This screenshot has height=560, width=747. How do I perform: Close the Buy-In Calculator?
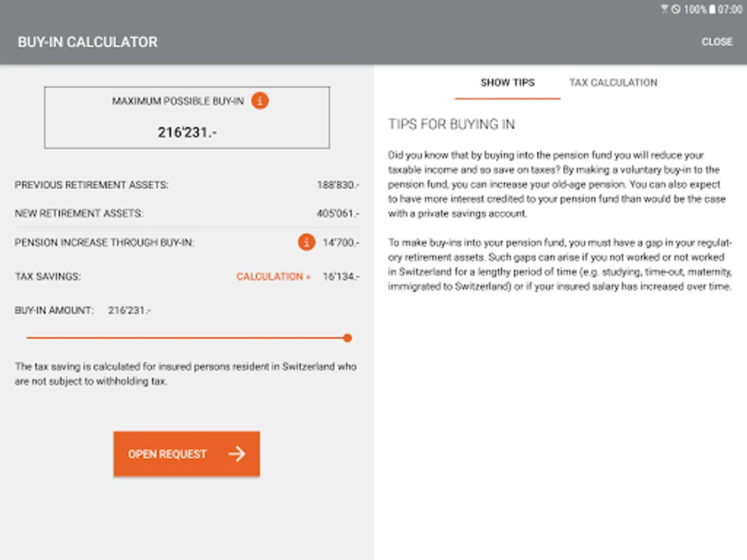[717, 42]
